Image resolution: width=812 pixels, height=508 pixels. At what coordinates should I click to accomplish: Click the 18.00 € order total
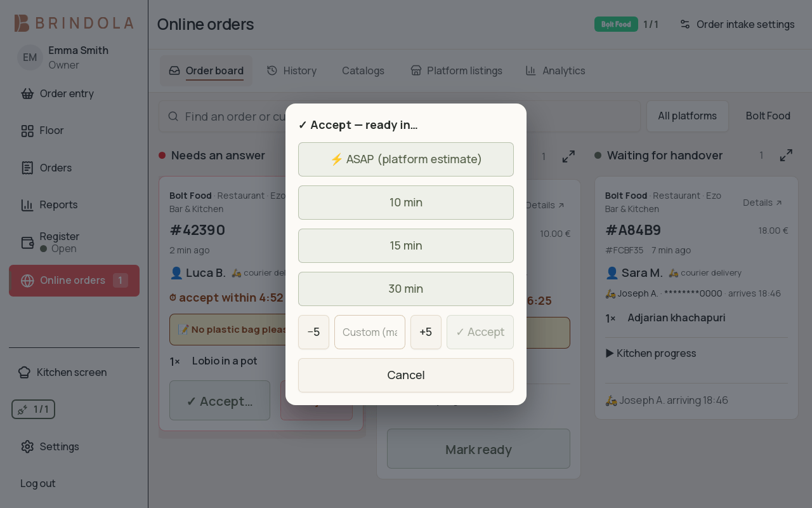click(x=773, y=231)
